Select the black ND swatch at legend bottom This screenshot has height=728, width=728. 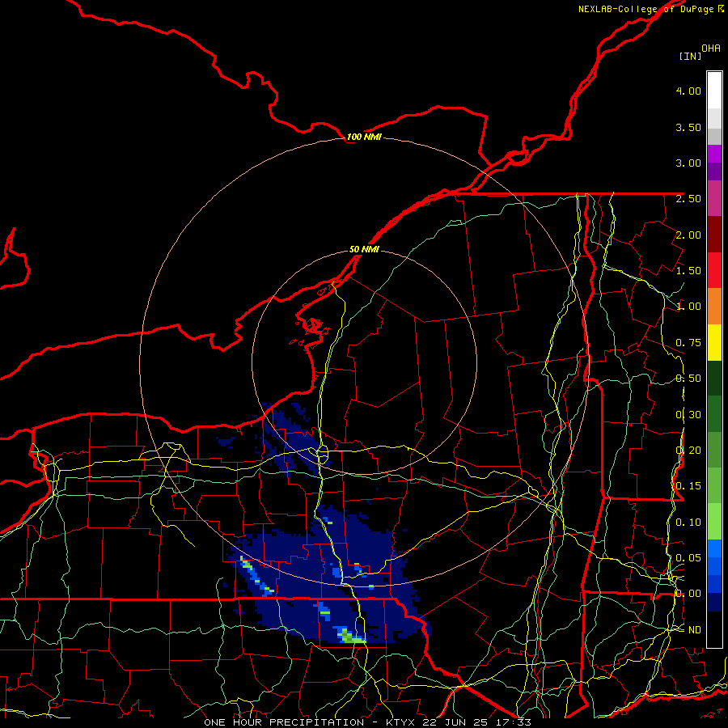click(714, 629)
